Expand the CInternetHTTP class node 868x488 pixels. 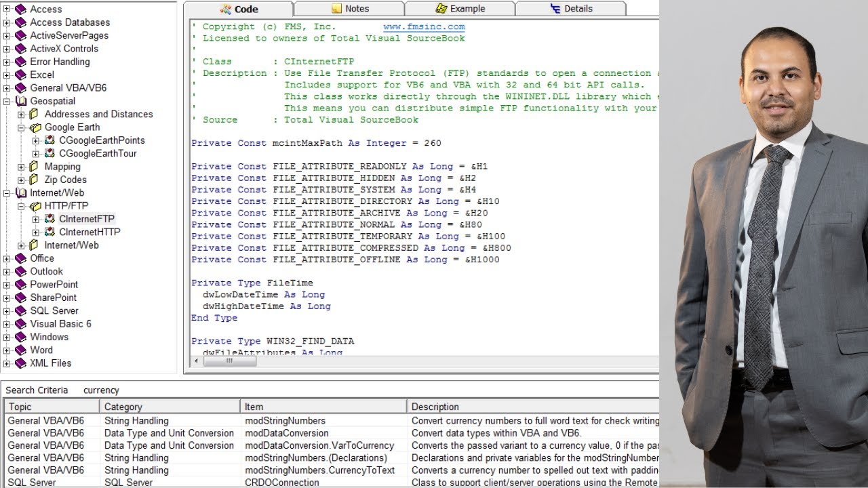pyautogui.click(x=35, y=232)
